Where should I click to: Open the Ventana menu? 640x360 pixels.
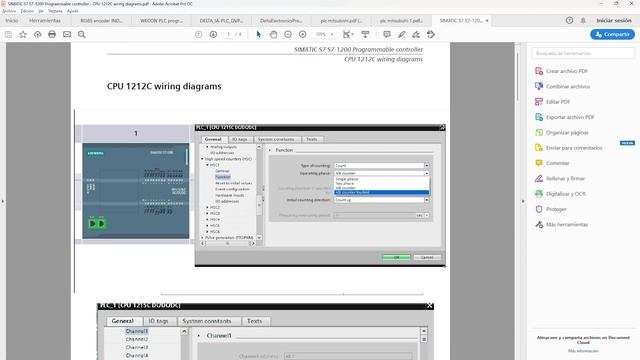[x=56, y=11]
